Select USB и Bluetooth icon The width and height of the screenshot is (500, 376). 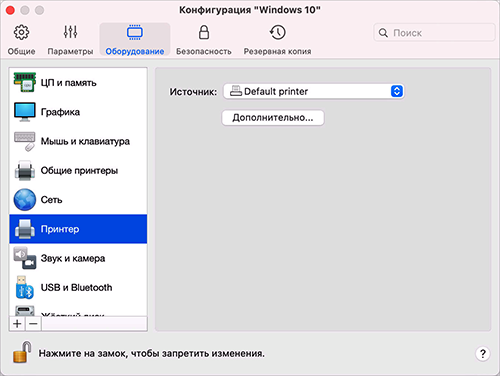coord(25,287)
